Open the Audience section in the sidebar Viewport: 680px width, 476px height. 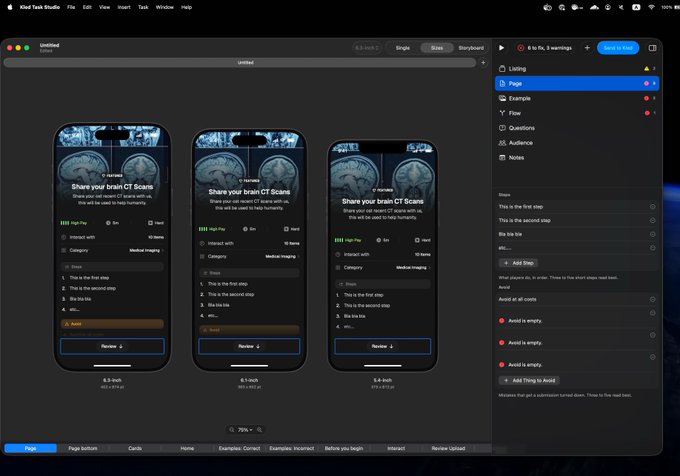577,143
